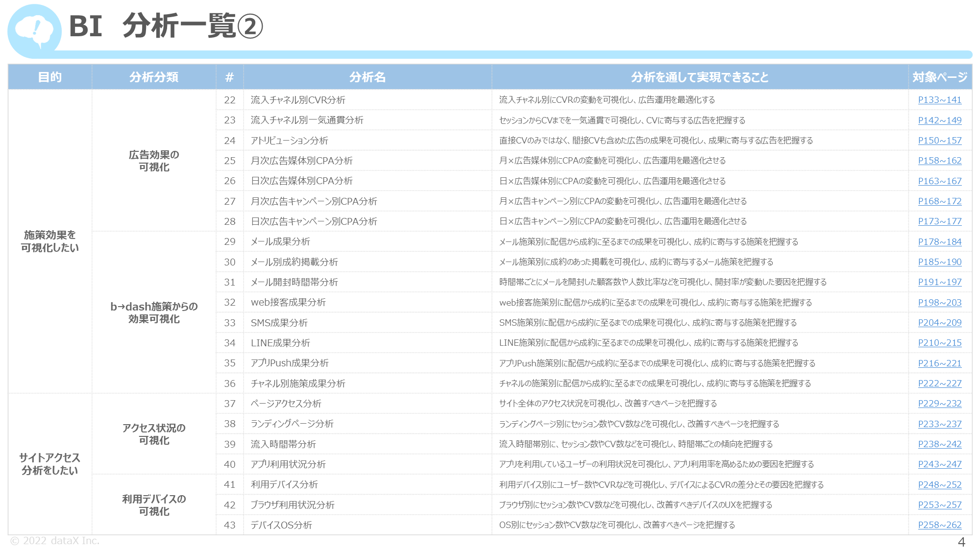Image resolution: width=980 pixels, height=551 pixels.
Task: Select the 分析分類 column header
Action: [154, 77]
